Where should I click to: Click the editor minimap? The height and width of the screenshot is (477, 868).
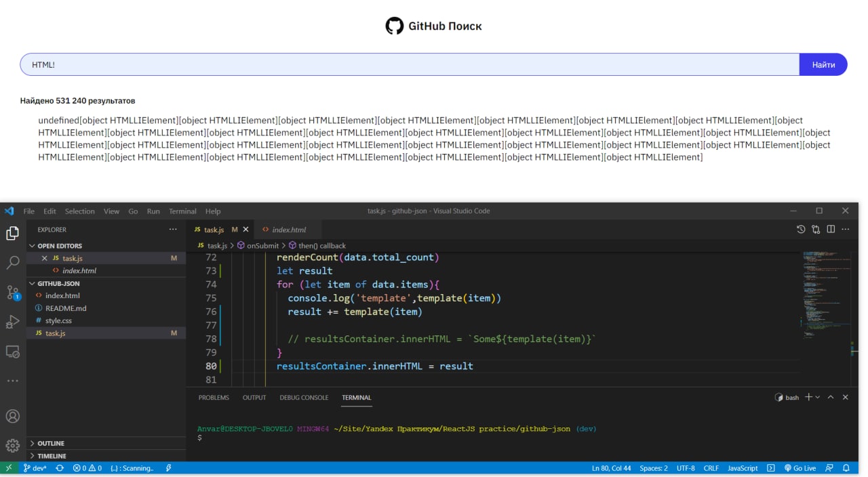click(x=825, y=295)
